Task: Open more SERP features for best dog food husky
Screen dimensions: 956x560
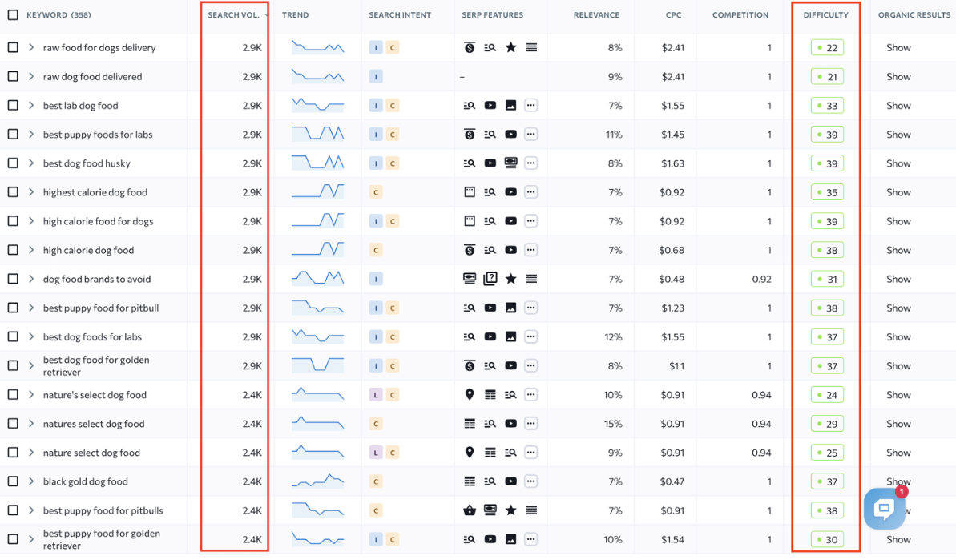Action: 530,163
